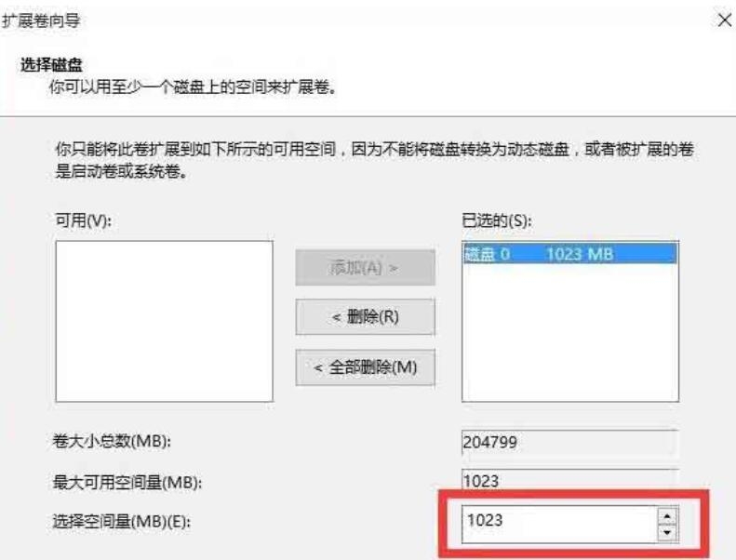Click the 选择磁盘 heading text
The width and height of the screenshot is (736, 560).
pyautogui.click(x=51, y=65)
